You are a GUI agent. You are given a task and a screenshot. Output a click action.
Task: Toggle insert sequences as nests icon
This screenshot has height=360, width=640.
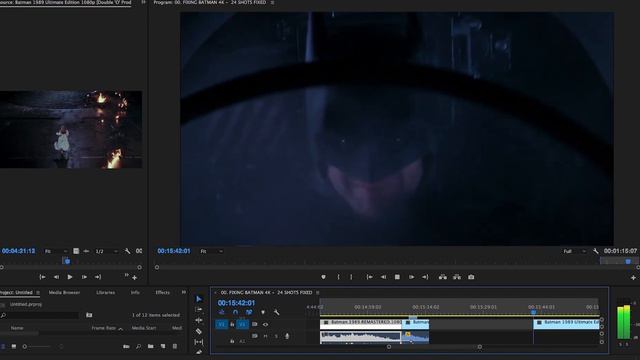[x=222, y=312]
